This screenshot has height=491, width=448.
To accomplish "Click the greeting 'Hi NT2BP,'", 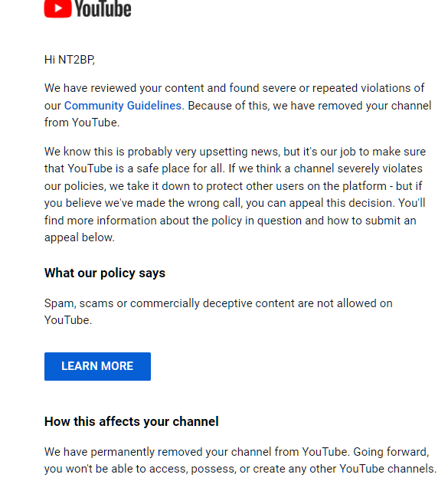I will [70, 60].
